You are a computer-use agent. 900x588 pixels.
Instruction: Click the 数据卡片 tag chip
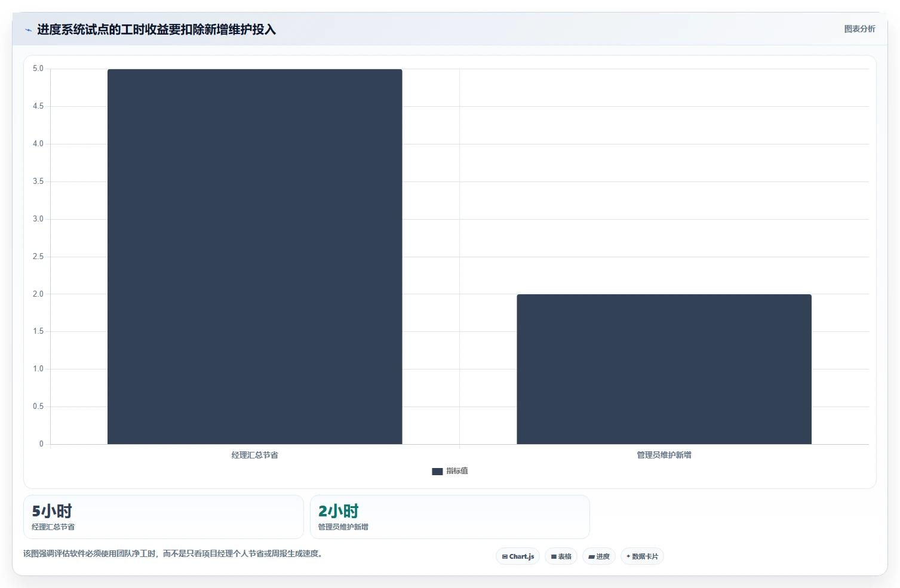point(642,556)
